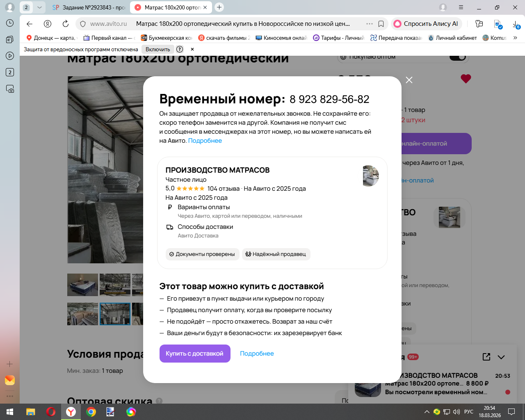Image resolution: width=525 pixels, height=420 pixels.
Task: Open the Киносемья онлайн bookmark
Action: point(281,38)
